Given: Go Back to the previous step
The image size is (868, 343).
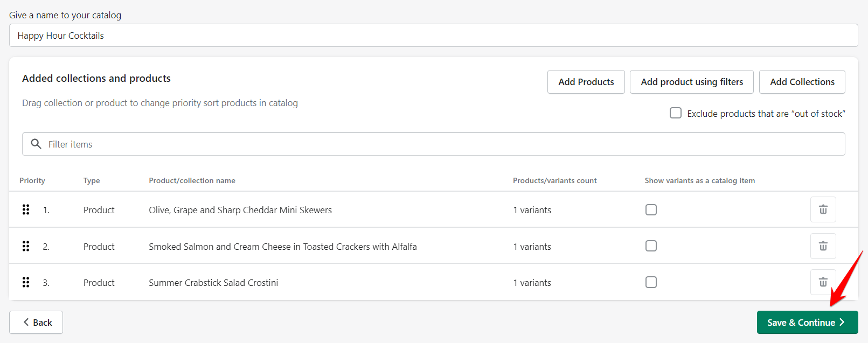Looking at the screenshot, I should 36,323.
